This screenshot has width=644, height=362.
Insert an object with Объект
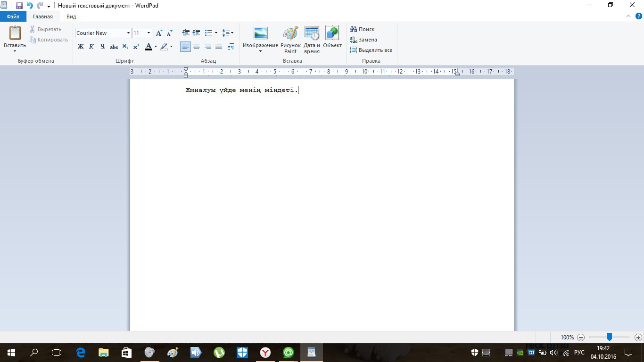(332, 37)
